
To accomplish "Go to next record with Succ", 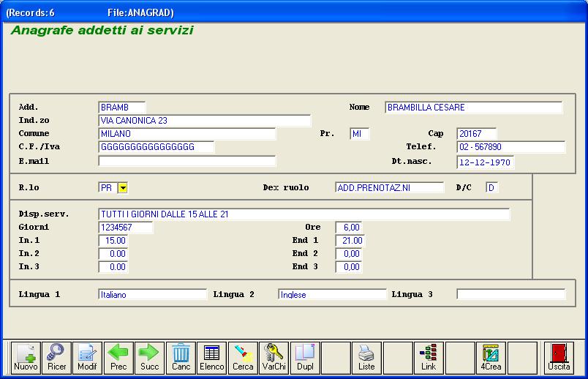I will [x=150, y=358].
